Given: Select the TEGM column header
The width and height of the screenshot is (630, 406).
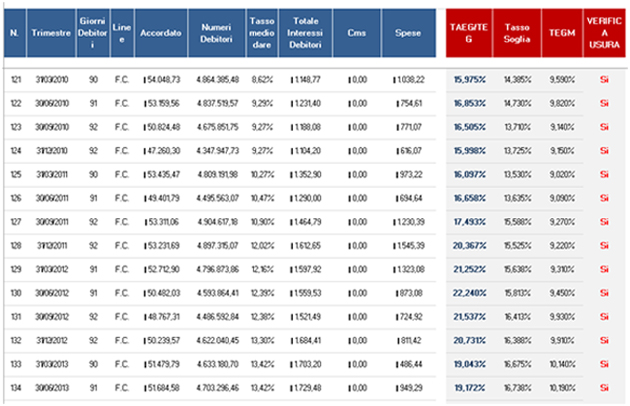Looking at the screenshot, I should pyautogui.click(x=562, y=33).
